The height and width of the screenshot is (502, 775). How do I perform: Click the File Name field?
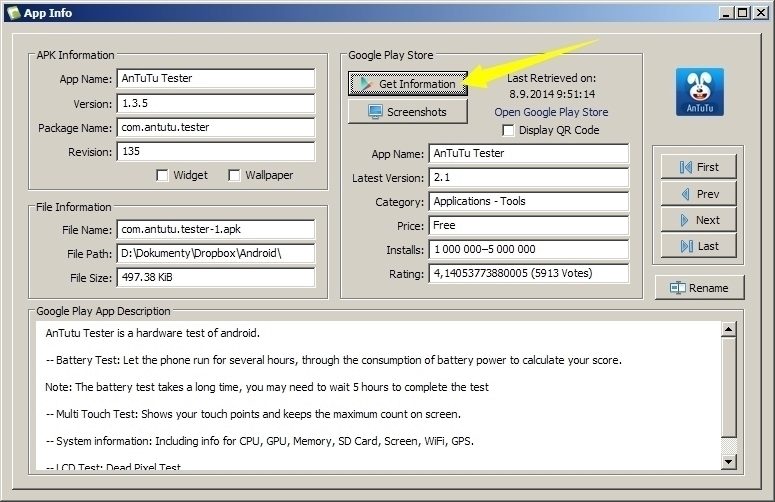click(216, 229)
